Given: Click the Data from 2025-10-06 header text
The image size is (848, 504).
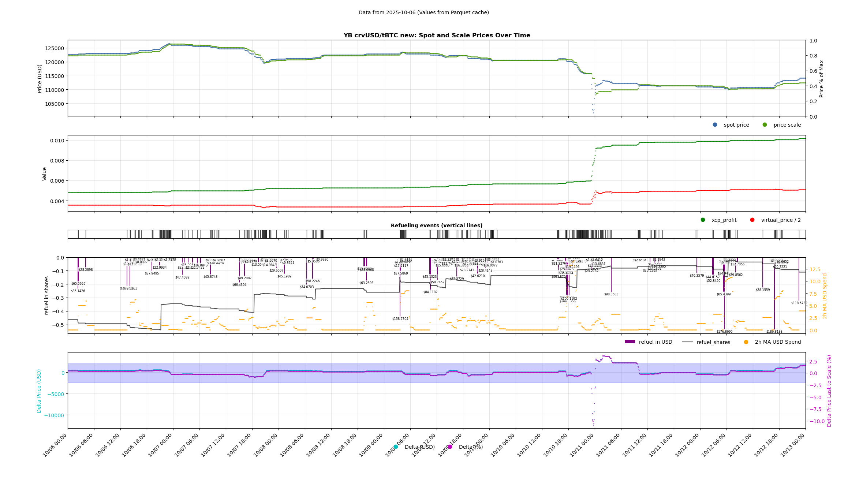Looking at the screenshot, I should click(x=423, y=12).
